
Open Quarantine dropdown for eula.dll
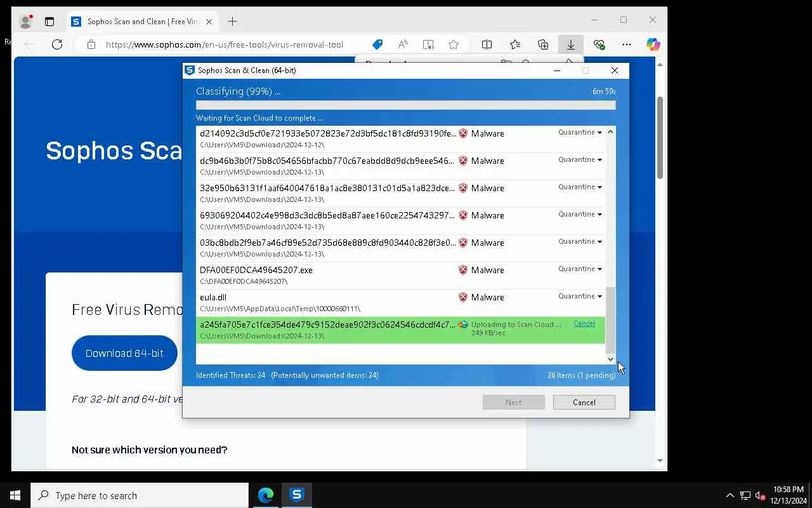click(580, 297)
